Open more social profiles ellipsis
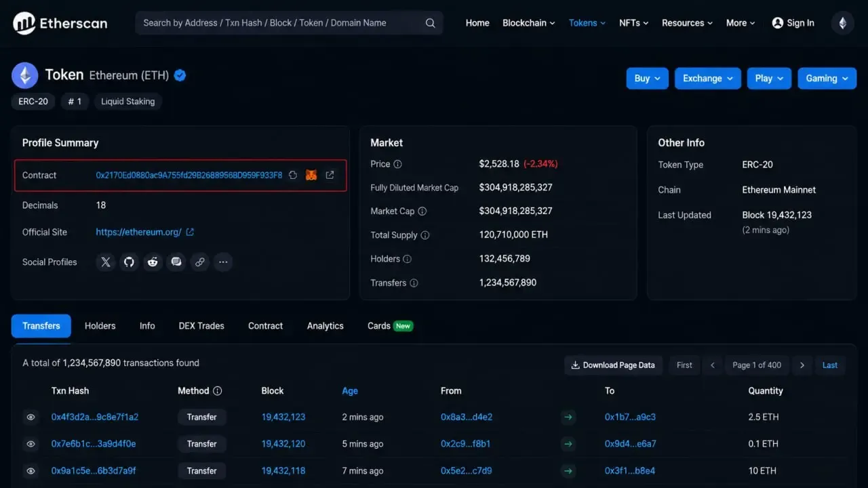 point(223,262)
